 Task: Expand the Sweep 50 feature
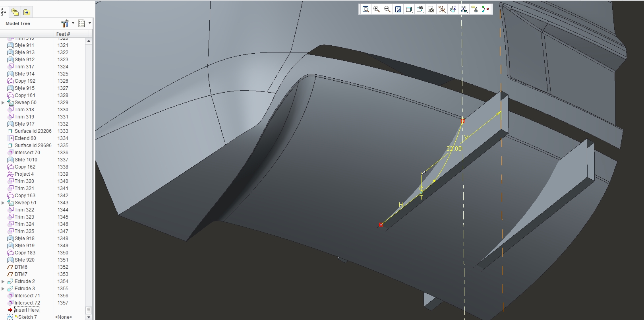pyautogui.click(x=3, y=103)
